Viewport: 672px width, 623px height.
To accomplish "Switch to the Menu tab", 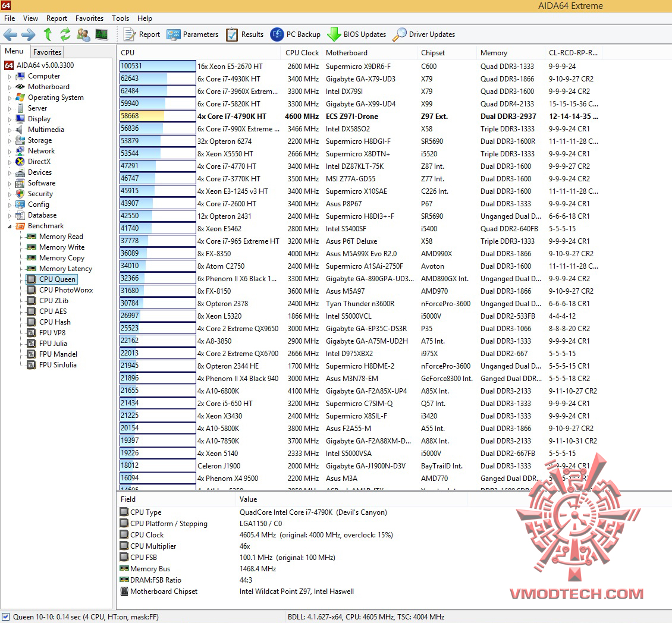I will tap(14, 51).
